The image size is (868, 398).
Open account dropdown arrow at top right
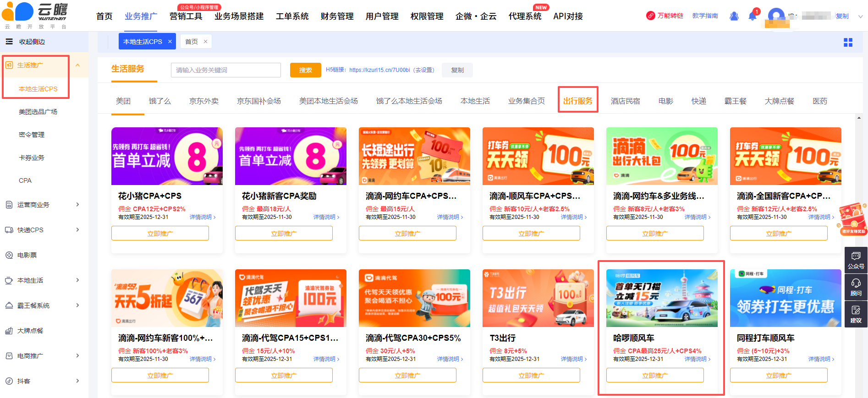(x=860, y=16)
